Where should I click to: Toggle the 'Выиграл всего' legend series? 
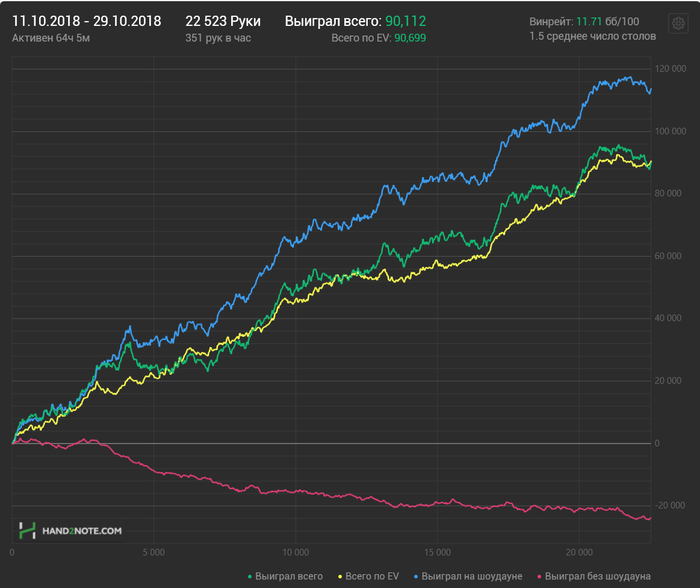[x=285, y=576]
